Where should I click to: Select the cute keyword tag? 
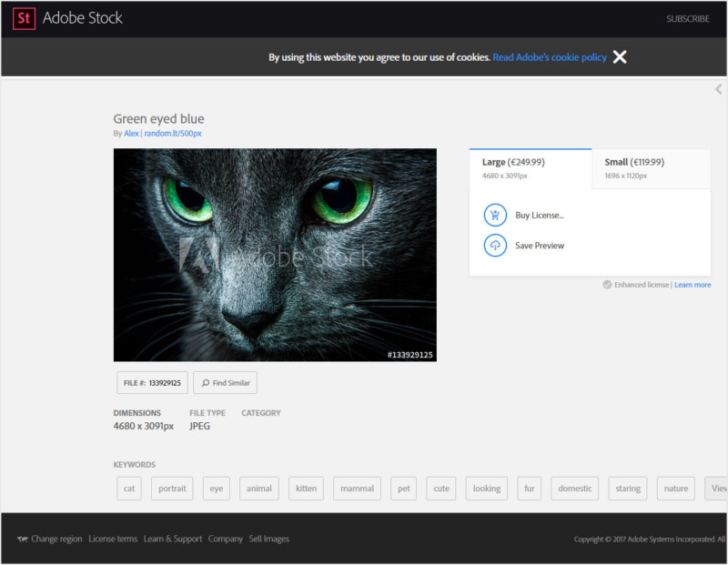441,489
